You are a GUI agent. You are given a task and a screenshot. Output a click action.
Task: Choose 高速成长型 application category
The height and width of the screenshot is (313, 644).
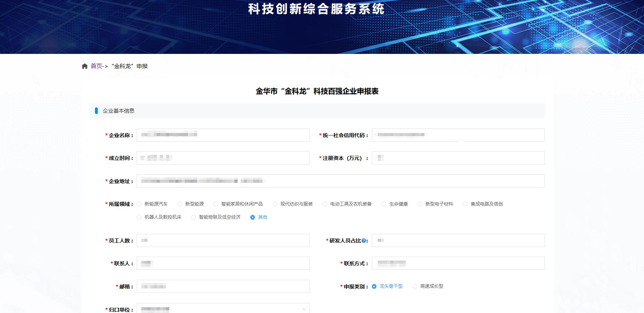point(415,286)
